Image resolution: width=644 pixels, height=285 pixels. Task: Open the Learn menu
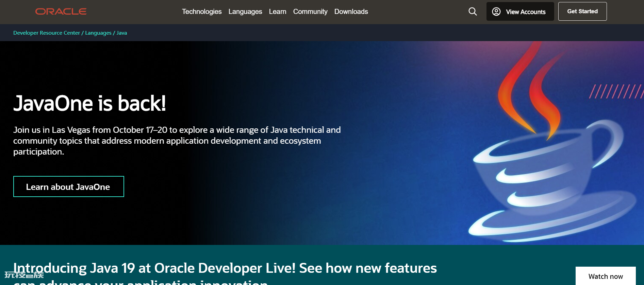pos(278,12)
